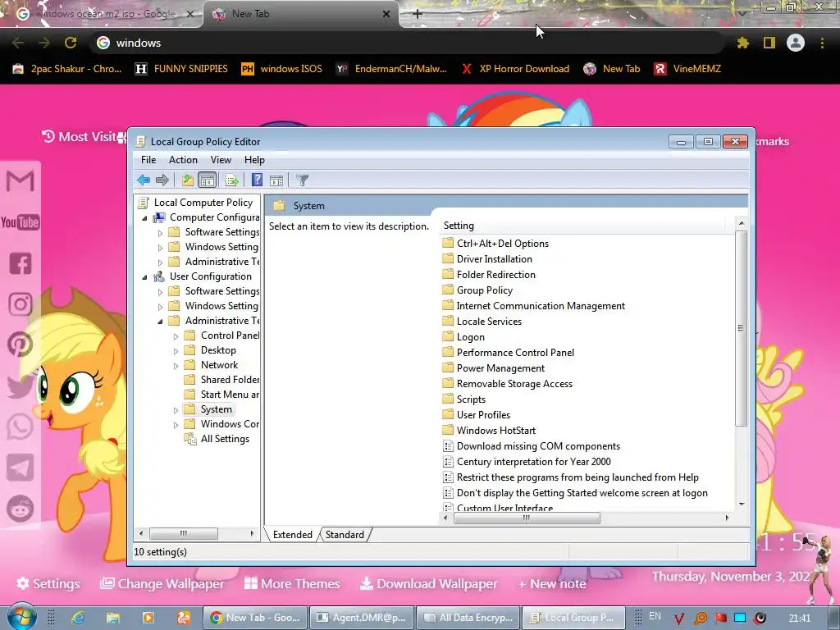Screen dimensions: 840x630
Task: Select the Start Menu tree item
Action: pos(221,395)
